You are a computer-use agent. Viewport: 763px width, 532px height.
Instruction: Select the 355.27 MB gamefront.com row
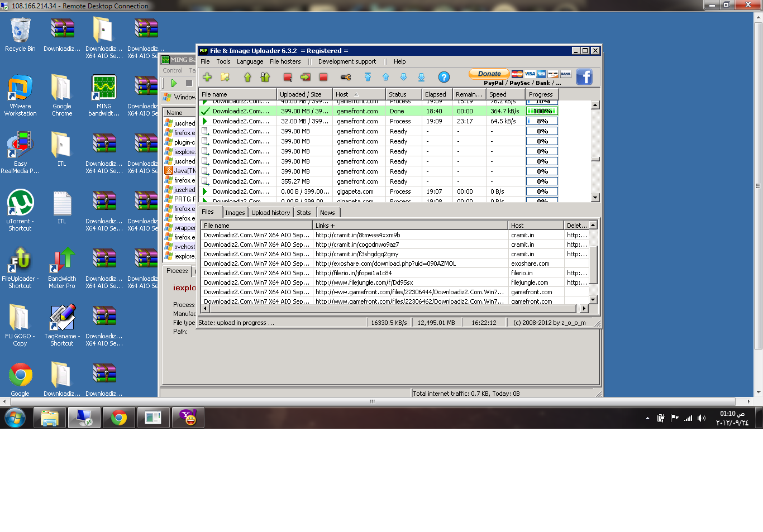coord(380,181)
